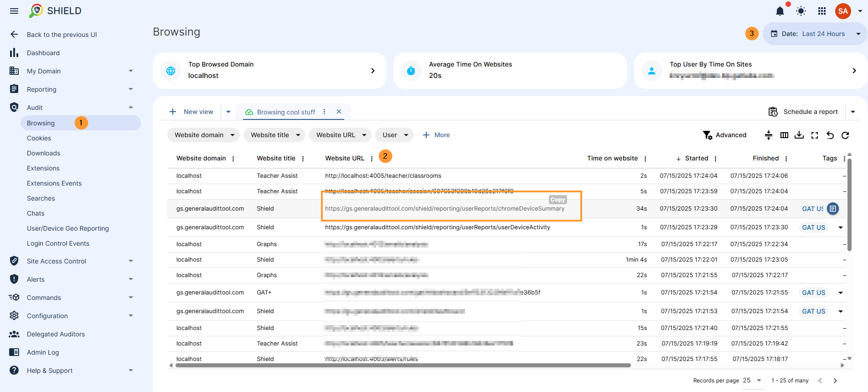
Task: Open Website domain column menu
Action: (x=233, y=159)
